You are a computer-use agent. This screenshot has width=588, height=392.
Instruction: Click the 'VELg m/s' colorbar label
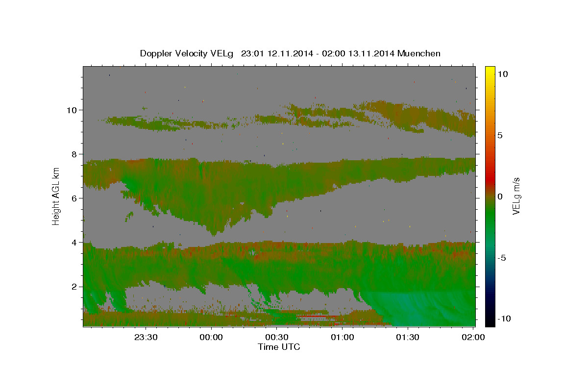coord(516,196)
